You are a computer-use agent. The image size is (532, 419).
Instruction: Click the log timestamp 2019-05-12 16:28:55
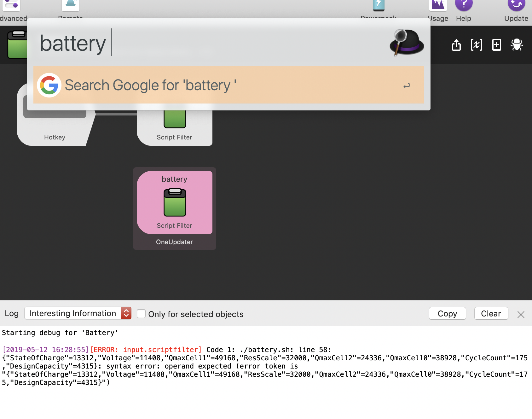[x=46, y=350]
